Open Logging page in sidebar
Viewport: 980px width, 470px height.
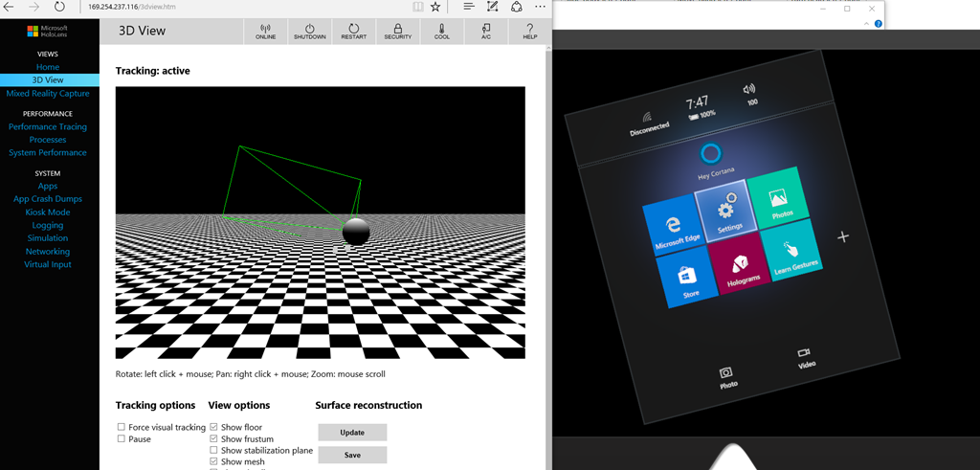pyautogui.click(x=48, y=225)
